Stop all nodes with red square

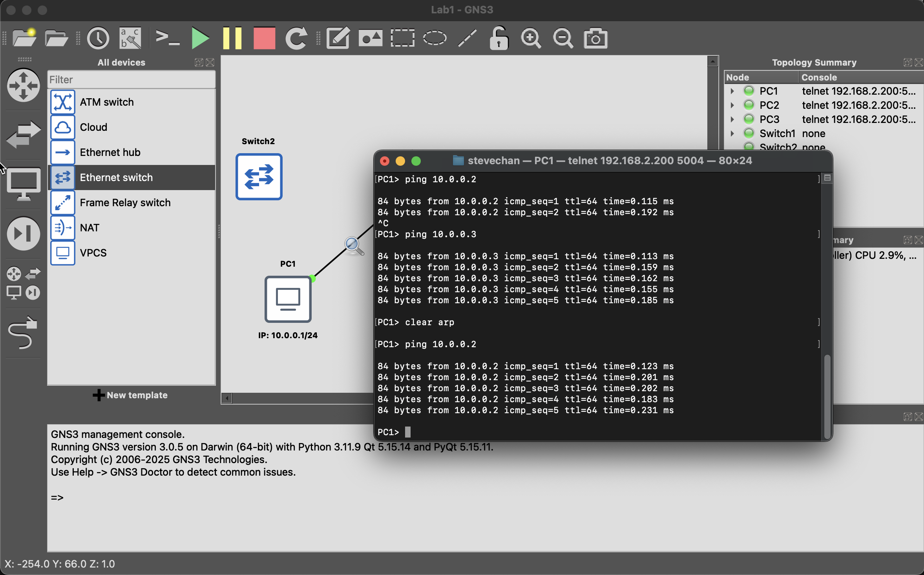264,38
